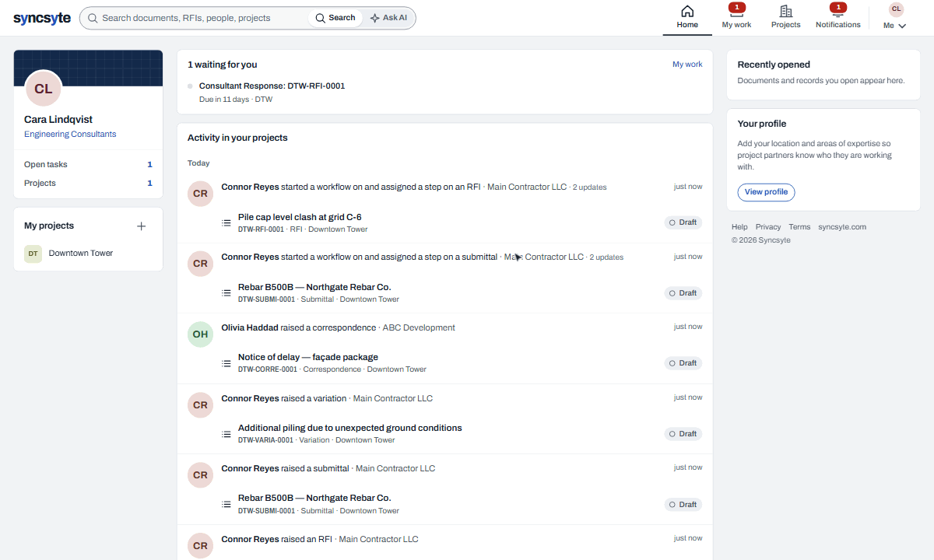This screenshot has width=934, height=560.
Task: Click list icon beside Additional piling item
Action: pos(226,434)
